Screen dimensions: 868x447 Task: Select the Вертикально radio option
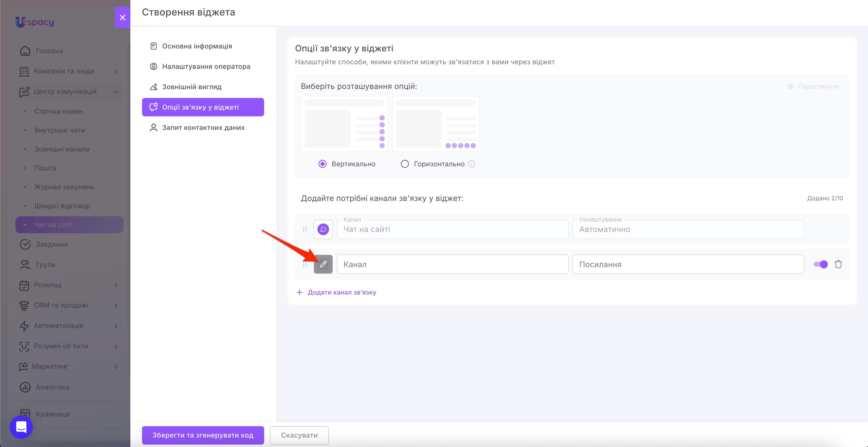pos(323,164)
